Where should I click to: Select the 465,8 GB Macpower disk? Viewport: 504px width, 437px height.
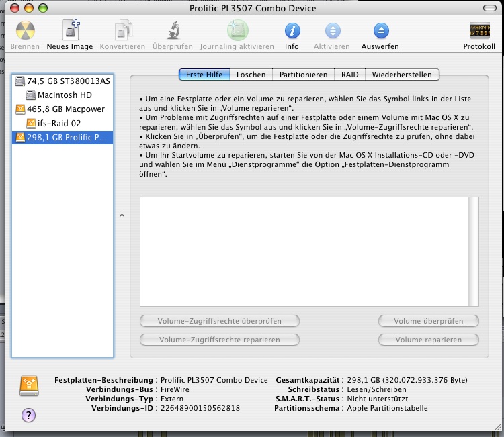point(62,109)
